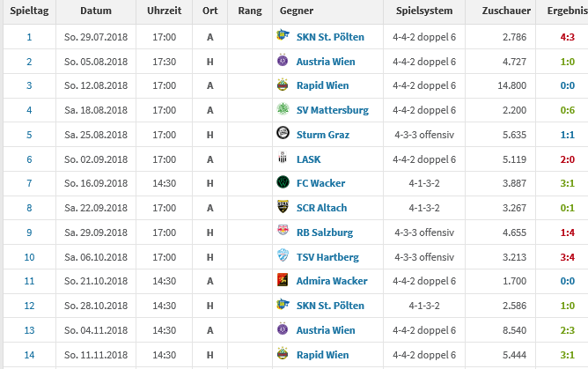588x369 pixels.
Task: Click the Austria Wien crest on matchday 2
Action: tap(283, 60)
